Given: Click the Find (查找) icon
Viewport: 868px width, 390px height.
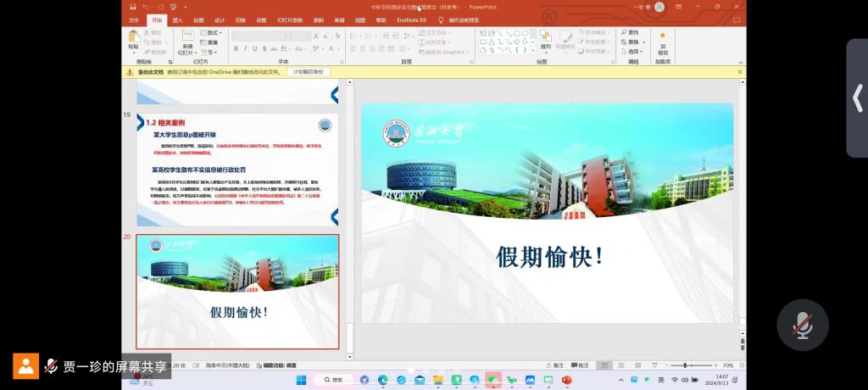Looking at the screenshot, I should click(630, 32).
